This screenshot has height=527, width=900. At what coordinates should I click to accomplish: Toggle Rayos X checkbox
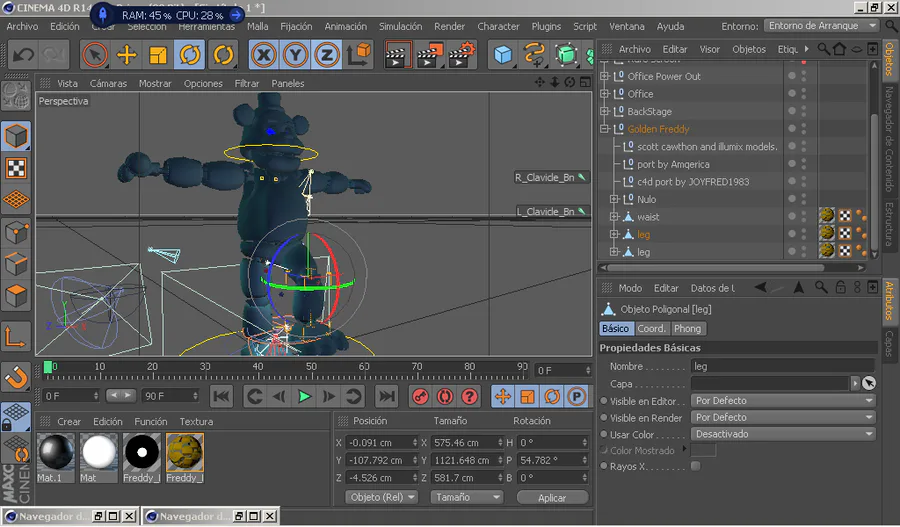tap(696, 466)
